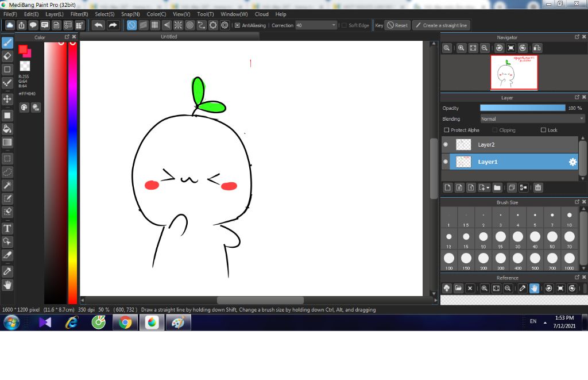The image size is (588, 380).
Task: Select the Eyedropper tool
Action: click(7, 271)
